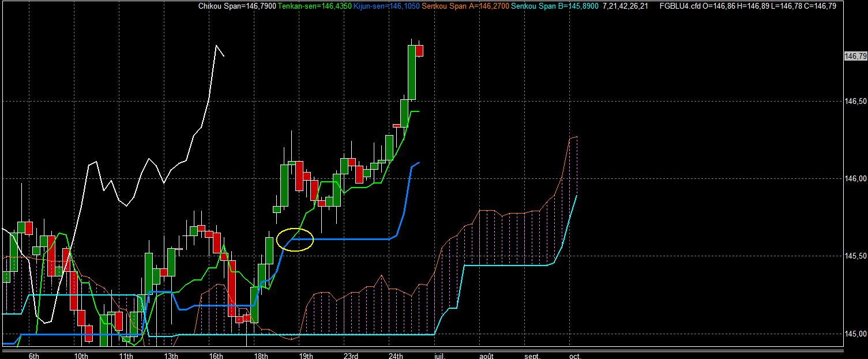Click the 6th date axis label

(34, 355)
